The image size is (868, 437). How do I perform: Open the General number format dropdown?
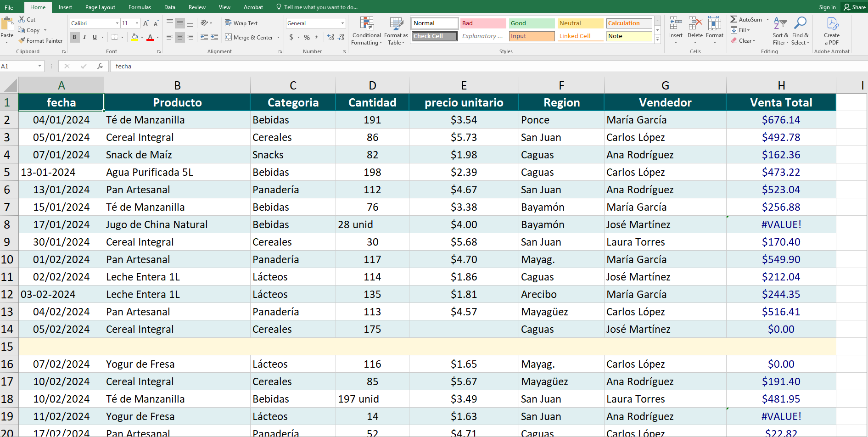[342, 23]
